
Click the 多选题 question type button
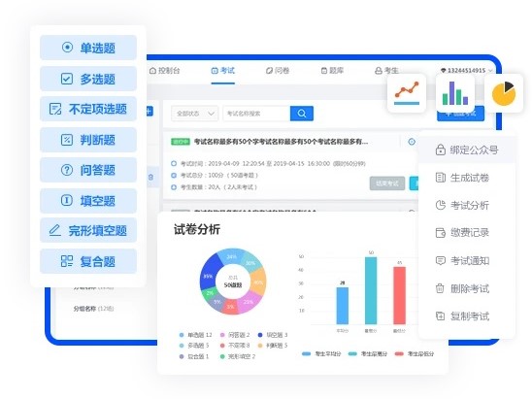(88, 79)
